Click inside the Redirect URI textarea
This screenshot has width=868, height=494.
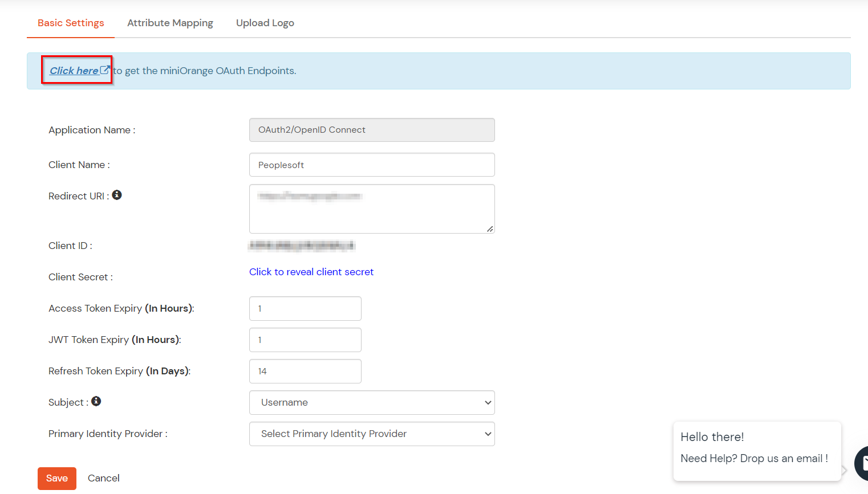371,208
